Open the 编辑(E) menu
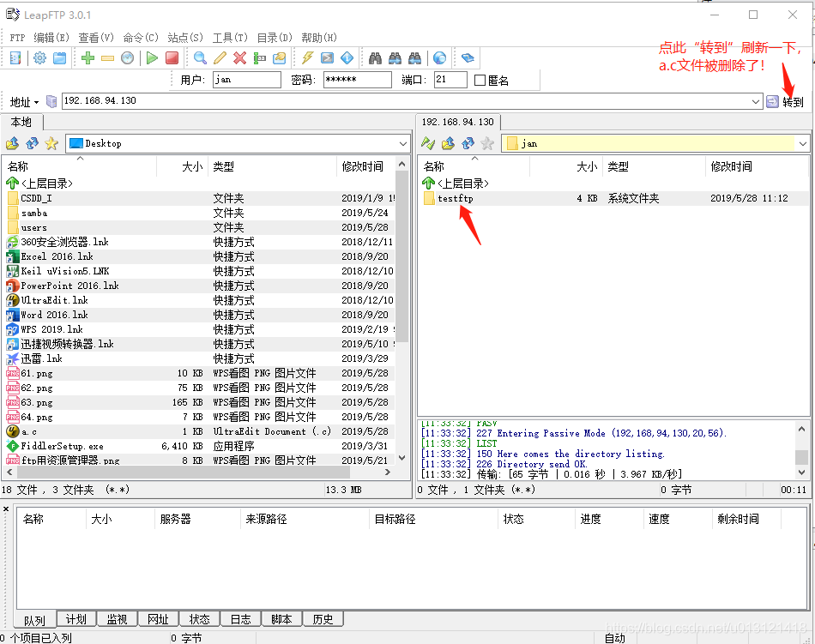This screenshot has height=644, width=815. 51,38
